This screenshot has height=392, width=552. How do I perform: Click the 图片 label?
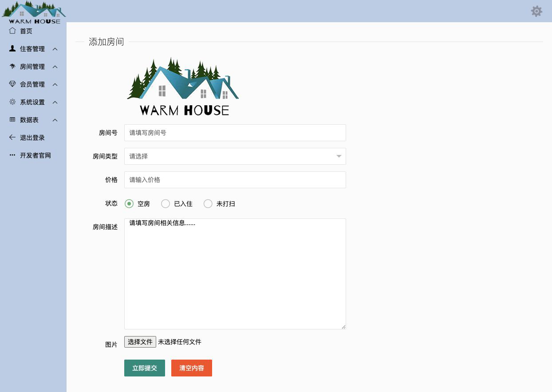pyautogui.click(x=111, y=344)
